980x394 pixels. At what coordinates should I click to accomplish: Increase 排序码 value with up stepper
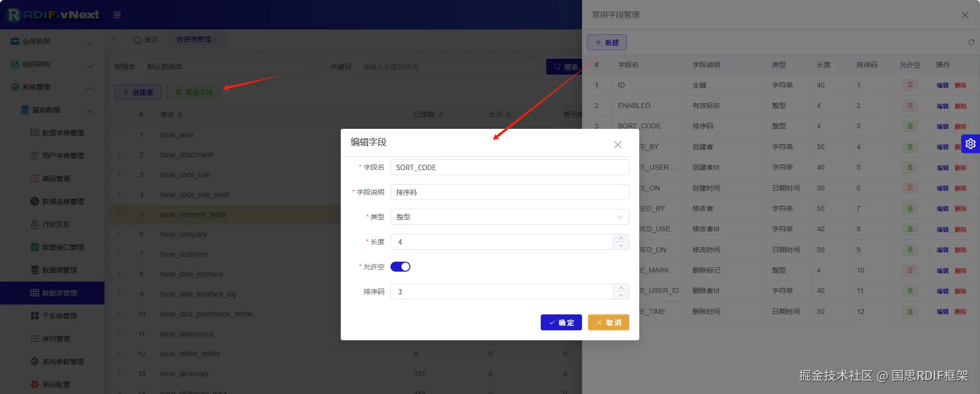pos(621,288)
